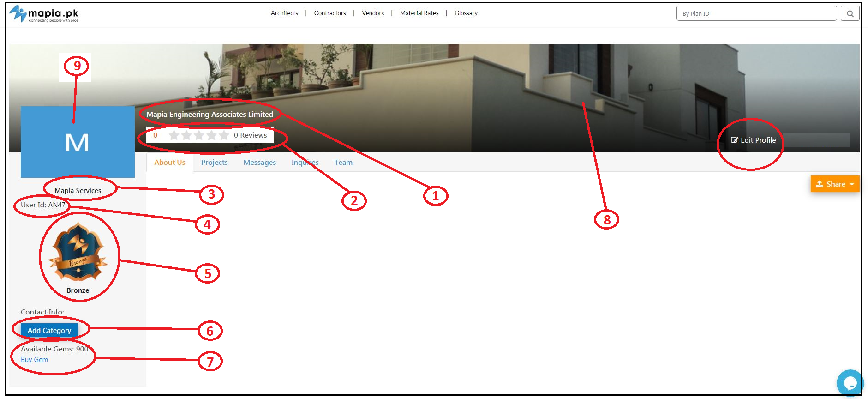Focus the By Plan ID search field
This screenshot has width=868, height=399.
click(x=756, y=13)
